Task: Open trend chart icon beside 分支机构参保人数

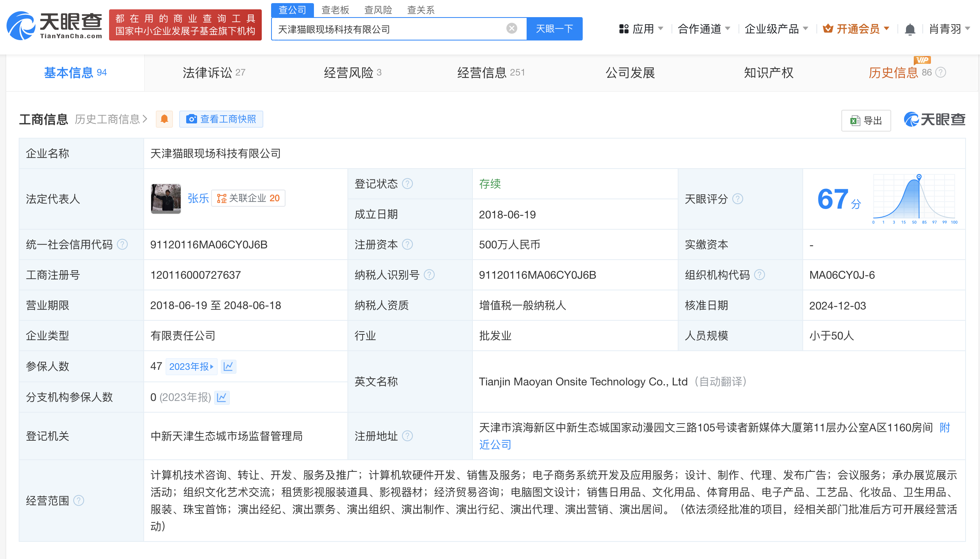Action: tap(222, 397)
